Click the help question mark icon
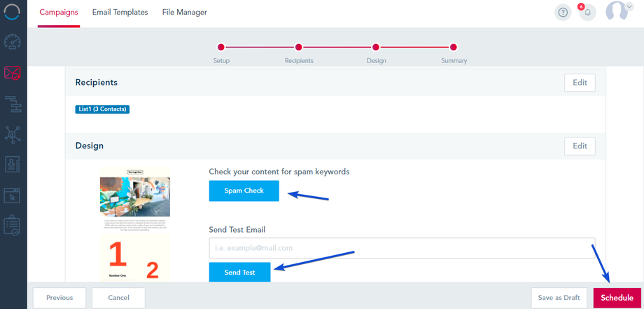The height and width of the screenshot is (309, 644). click(x=563, y=12)
